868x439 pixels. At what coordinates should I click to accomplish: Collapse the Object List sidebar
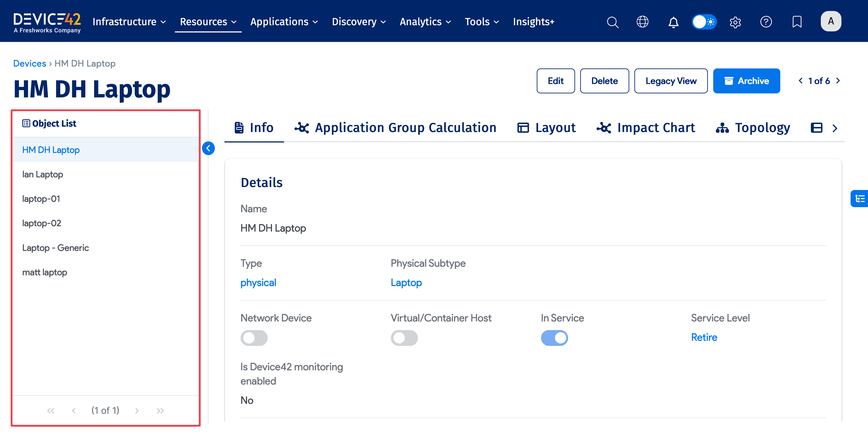pos(209,148)
